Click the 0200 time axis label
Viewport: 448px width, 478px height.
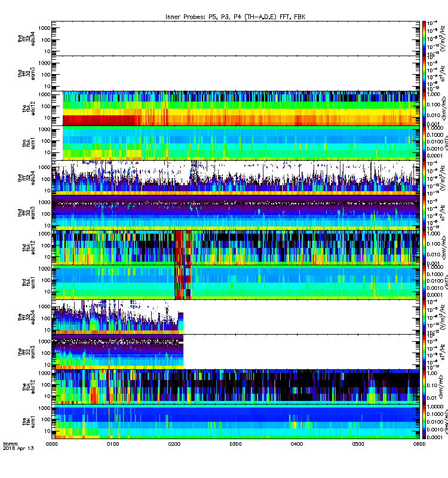174,444
